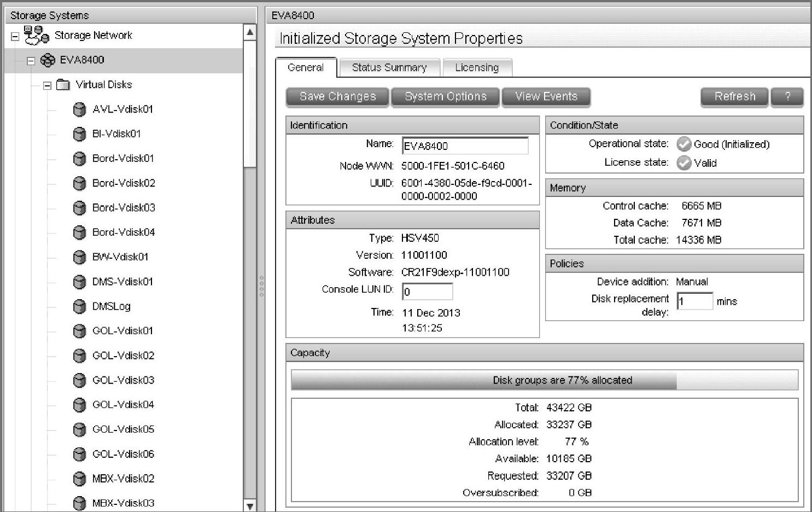Click the Console LUN ID field
Screen dimensions: 812x512
427,292
